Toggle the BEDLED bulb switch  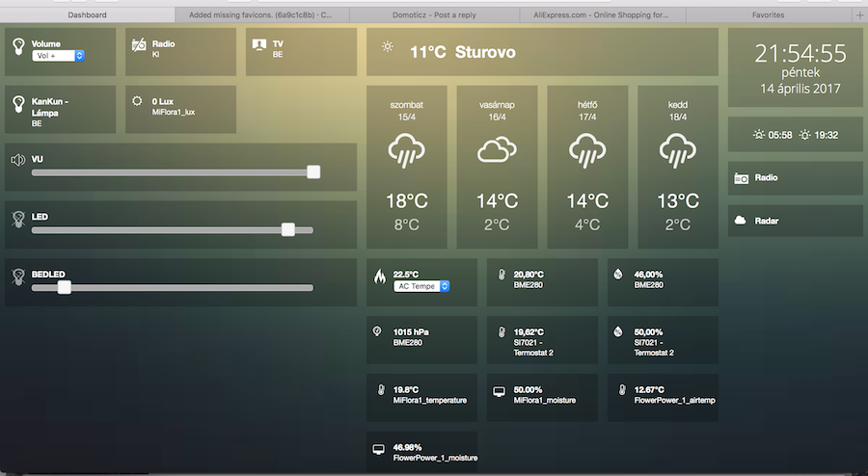click(x=17, y=277)
